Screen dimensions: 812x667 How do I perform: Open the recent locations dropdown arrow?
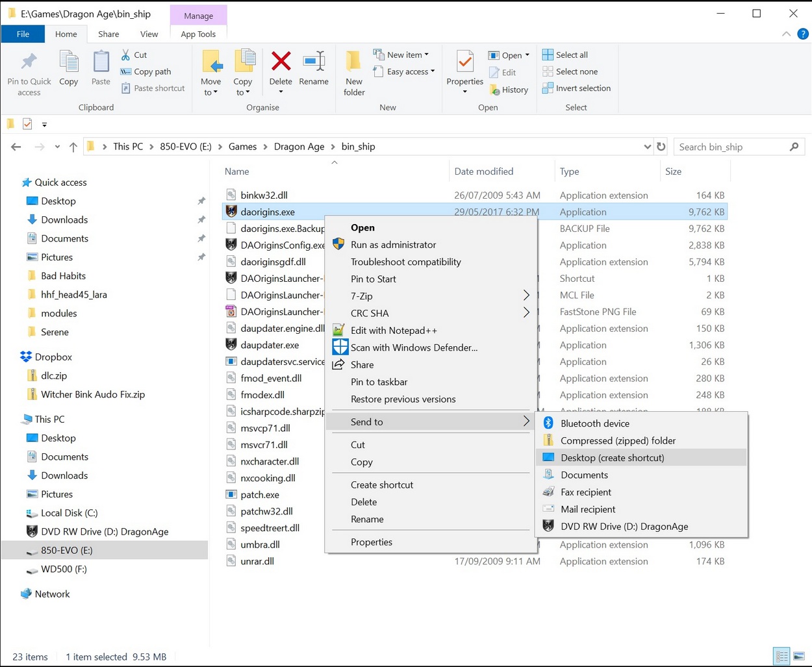click(x=57, y=147)
